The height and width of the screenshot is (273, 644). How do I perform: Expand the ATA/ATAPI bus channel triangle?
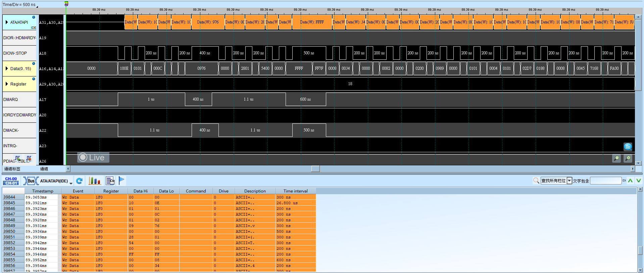click(x=6, y=22)
